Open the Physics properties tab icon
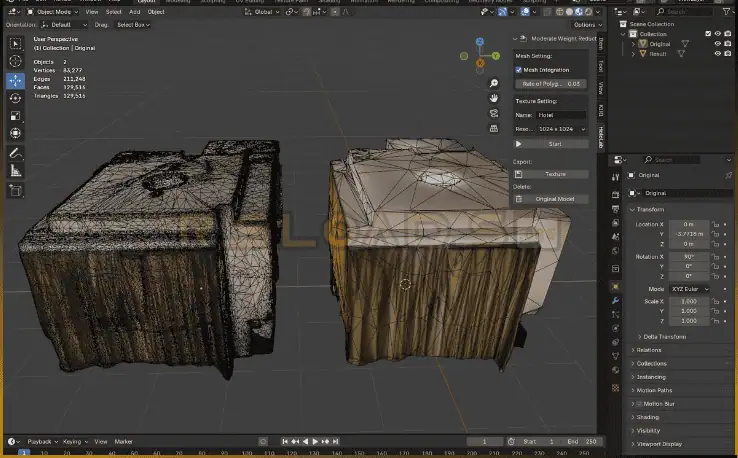Screen dimensions: 738x458 click(x=615, y=328)
